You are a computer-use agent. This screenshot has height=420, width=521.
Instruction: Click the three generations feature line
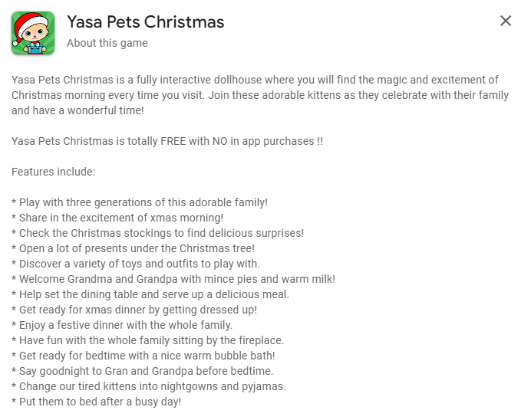pos(140,202)
